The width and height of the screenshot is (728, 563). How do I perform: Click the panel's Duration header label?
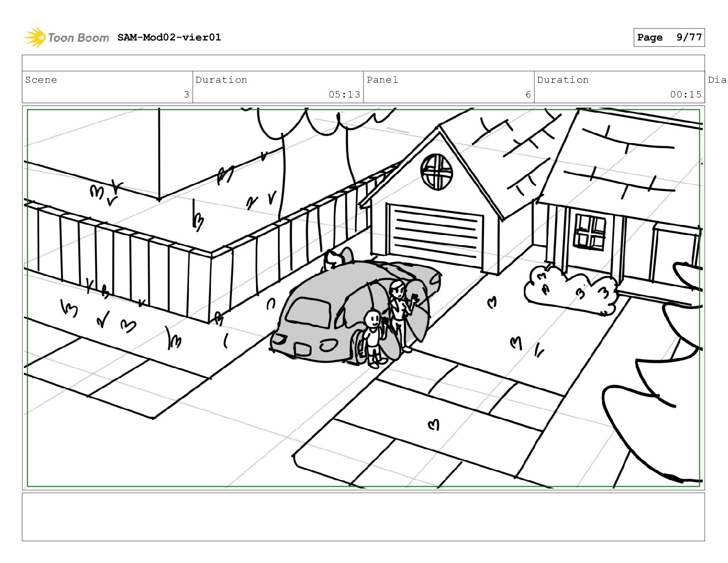pos(563,80)
